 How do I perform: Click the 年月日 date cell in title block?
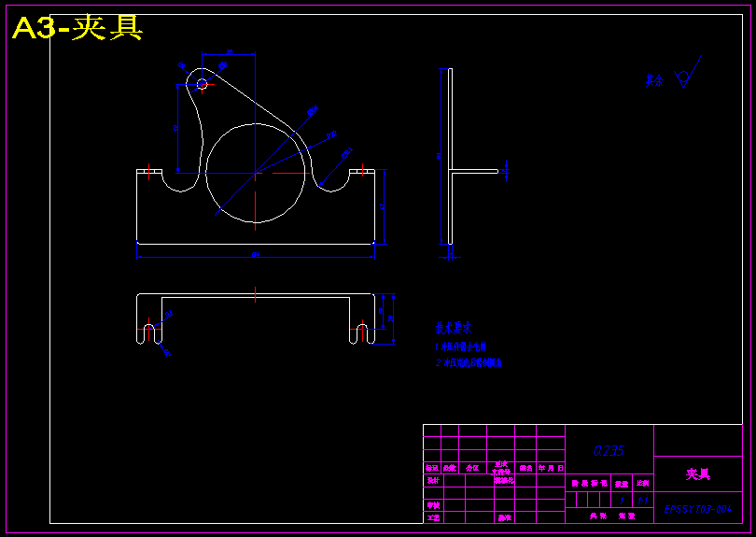(551, 468)
